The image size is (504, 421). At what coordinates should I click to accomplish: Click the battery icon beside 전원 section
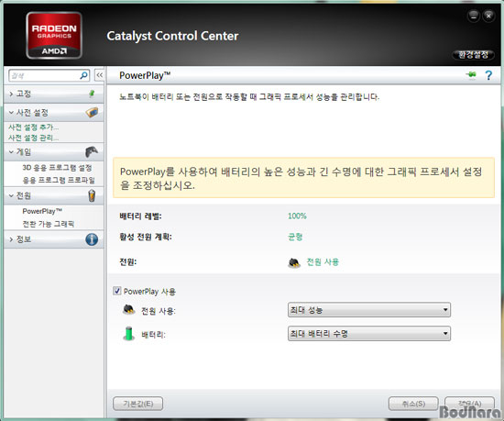point(92,195)
